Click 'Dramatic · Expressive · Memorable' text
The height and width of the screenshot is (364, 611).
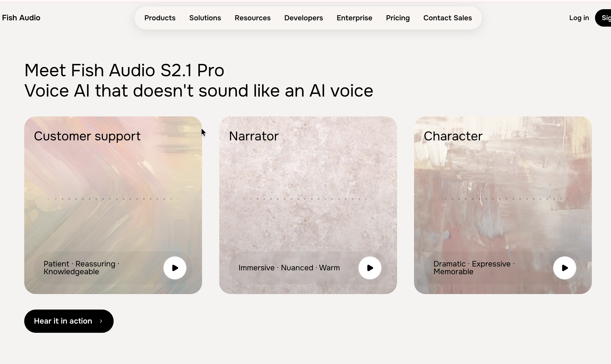tap(474, 268)
